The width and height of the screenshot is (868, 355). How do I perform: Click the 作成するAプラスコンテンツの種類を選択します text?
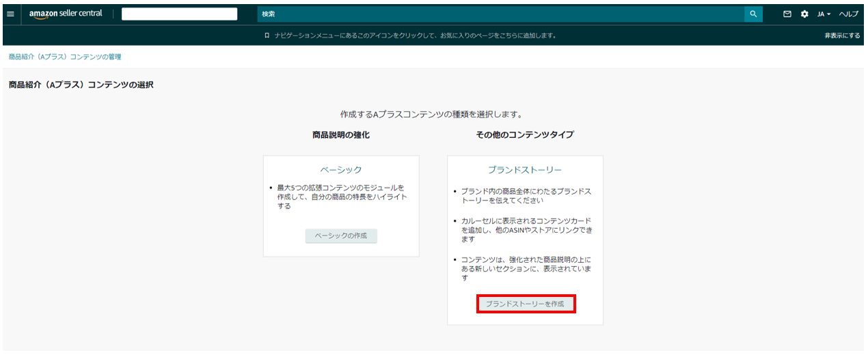(431, 114)
